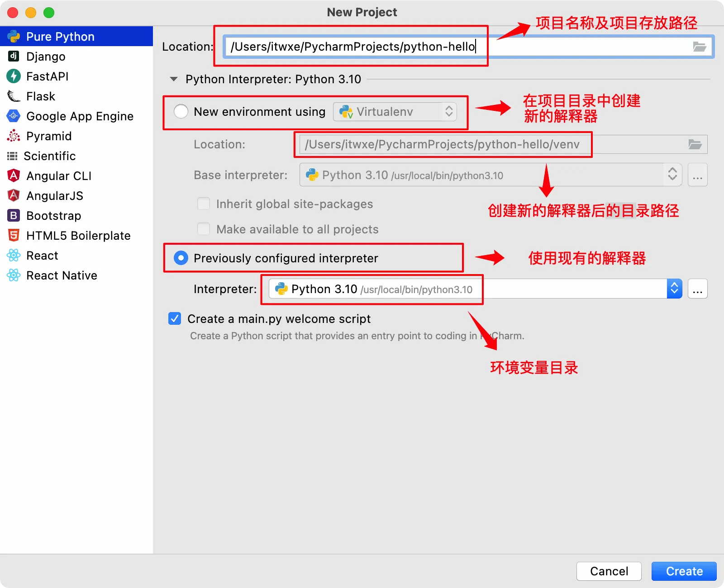Viewport: 724px width, 588px height.
Task: Select Pure Python project type
Action: coord(60,36)
